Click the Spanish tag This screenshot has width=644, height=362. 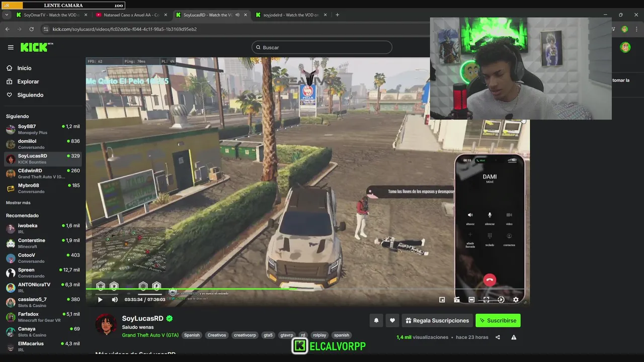click(x=192, y=335)
